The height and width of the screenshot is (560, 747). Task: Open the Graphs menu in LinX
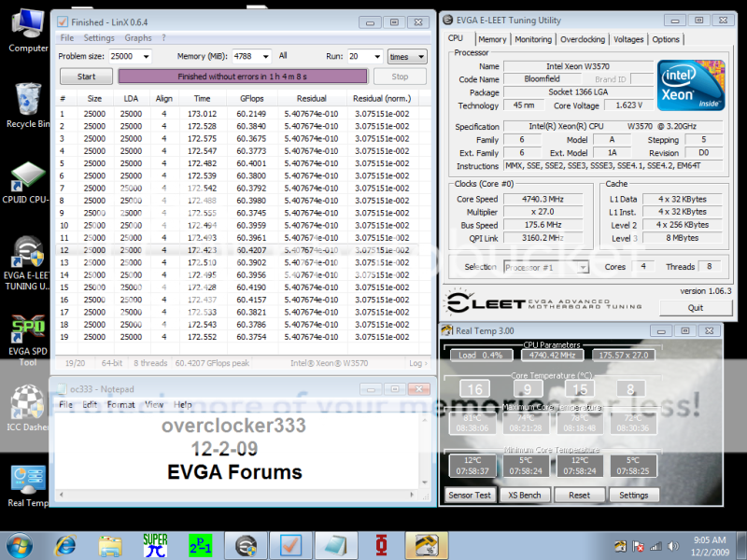[x=137, y=38]
